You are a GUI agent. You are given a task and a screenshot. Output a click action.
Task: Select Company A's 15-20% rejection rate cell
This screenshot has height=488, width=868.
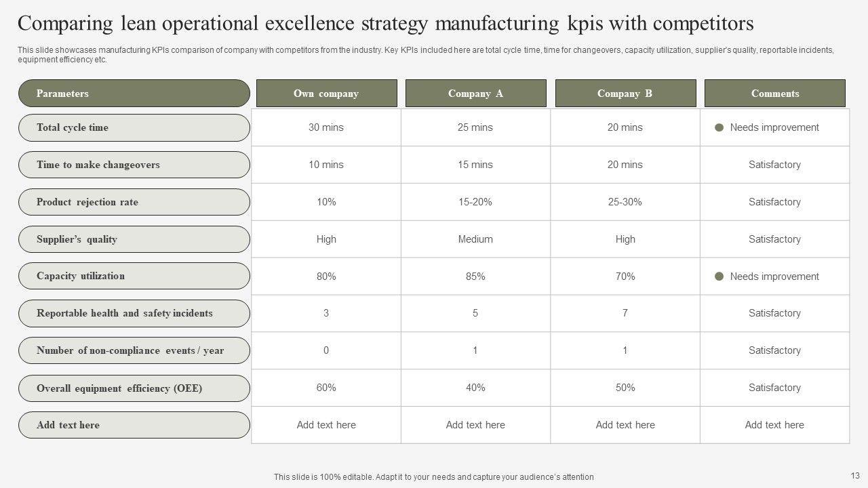(x=475, y=202)
